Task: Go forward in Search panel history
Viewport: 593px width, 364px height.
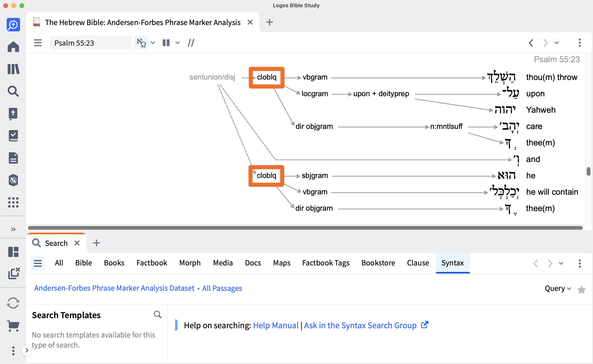Action: (550, 263)
